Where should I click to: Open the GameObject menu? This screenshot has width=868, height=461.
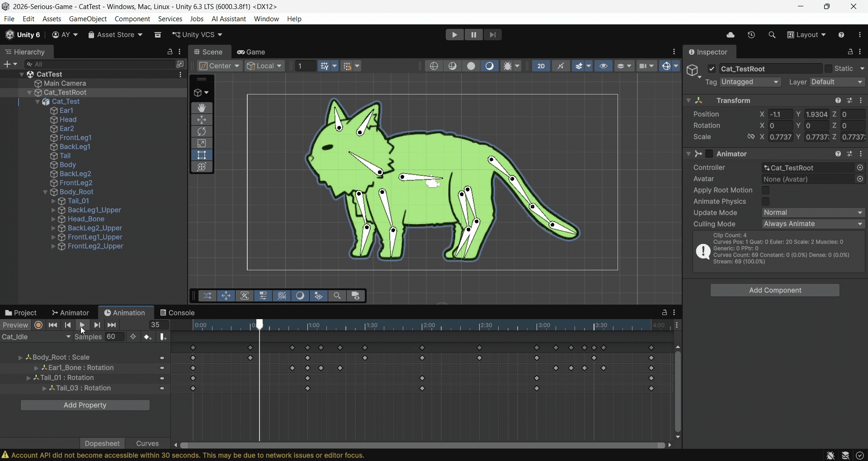[88, 19]
